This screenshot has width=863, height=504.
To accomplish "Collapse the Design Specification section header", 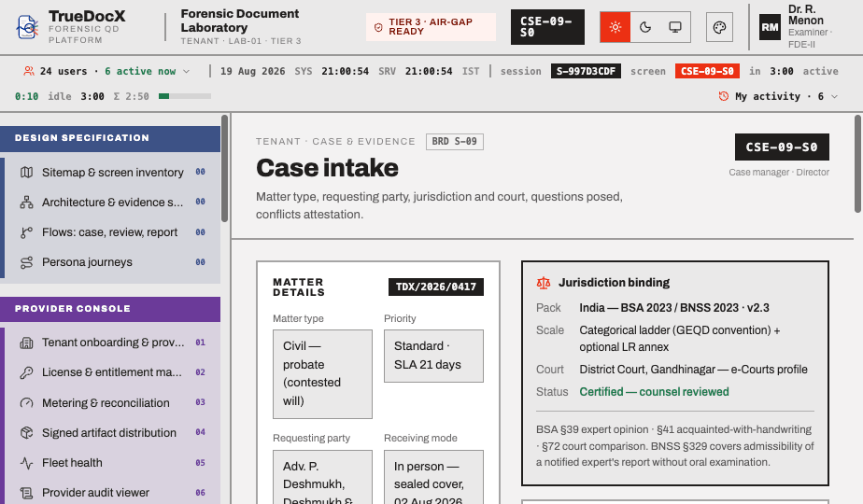I will pos(110,138).
